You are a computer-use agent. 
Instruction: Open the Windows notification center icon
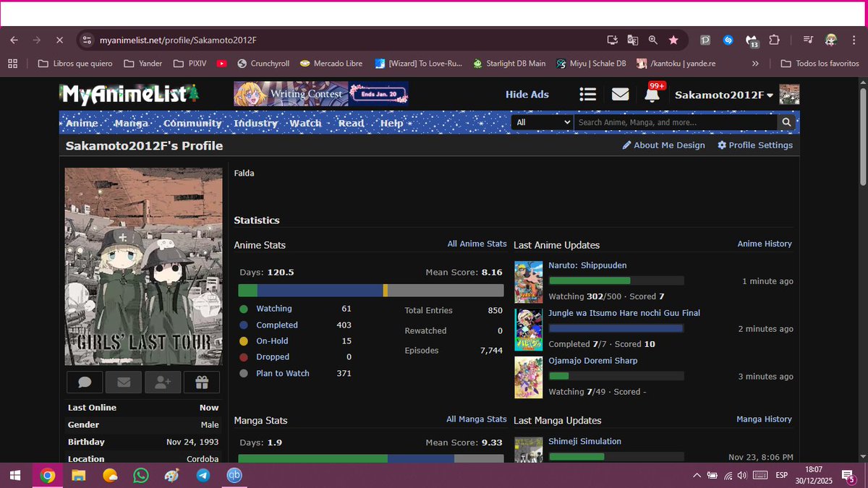848,475
